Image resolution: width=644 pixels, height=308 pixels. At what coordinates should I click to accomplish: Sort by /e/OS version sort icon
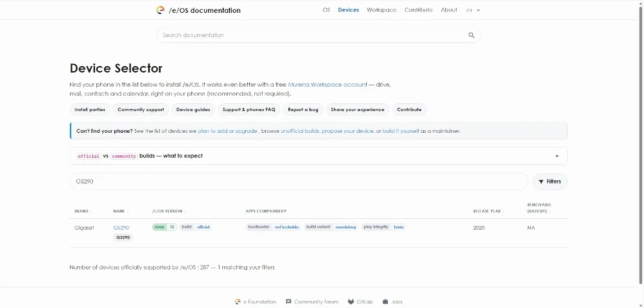[x=185, y=212]
